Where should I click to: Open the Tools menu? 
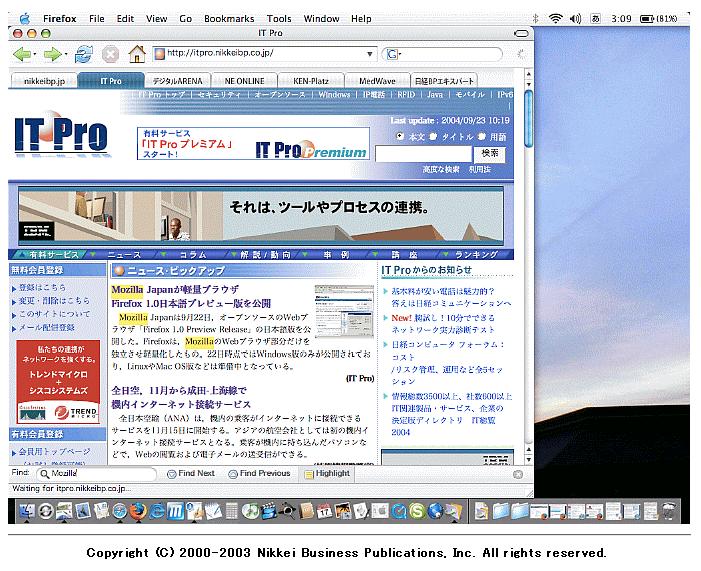[x=279, y=19]
